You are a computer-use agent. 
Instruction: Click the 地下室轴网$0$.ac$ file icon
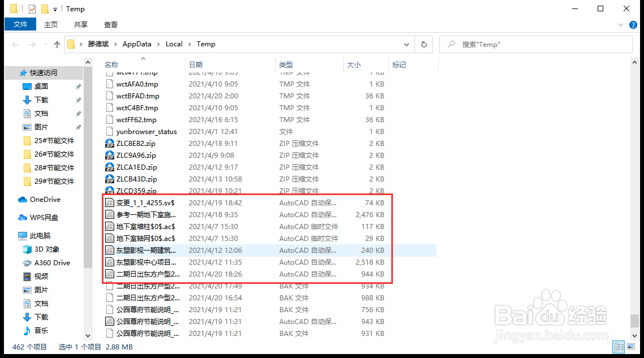(110, 239)
